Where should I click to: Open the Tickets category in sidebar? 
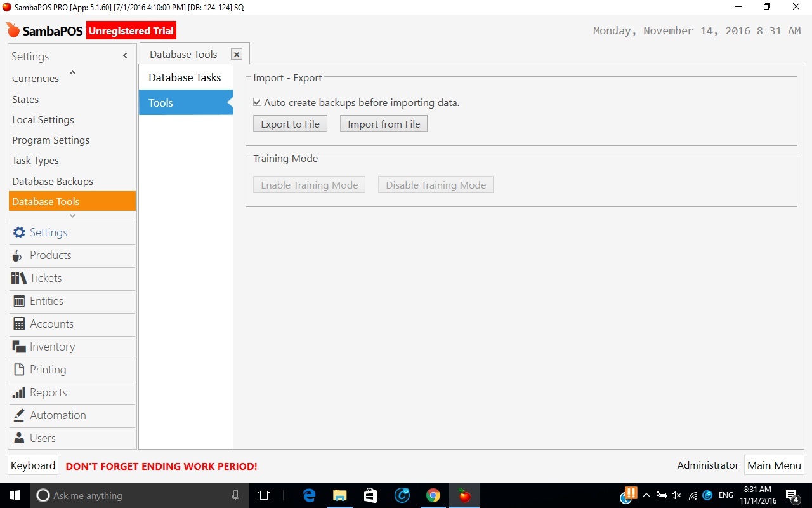pos(72,278)
